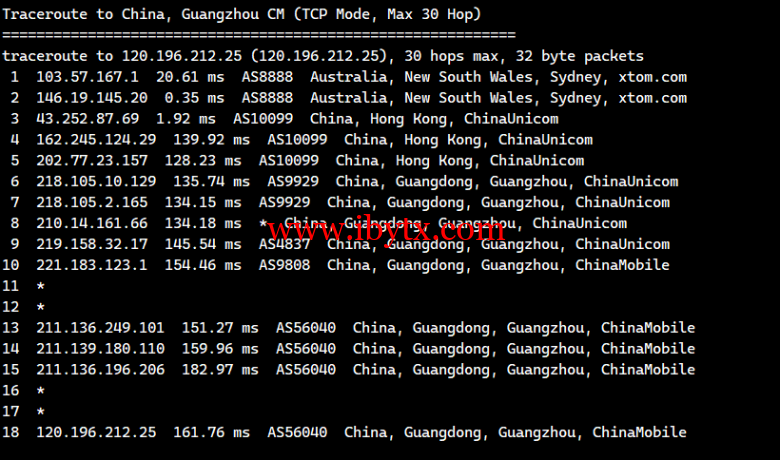The image size is (780, 460).
Task: Click the asterisk on hop 11
Action: (x=40, y=287)
